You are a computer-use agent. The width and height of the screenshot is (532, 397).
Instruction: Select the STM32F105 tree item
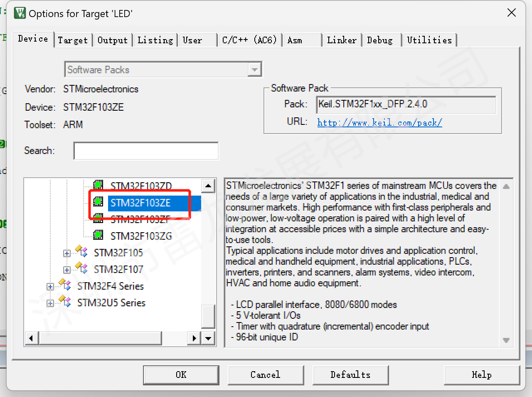point(118,253)
